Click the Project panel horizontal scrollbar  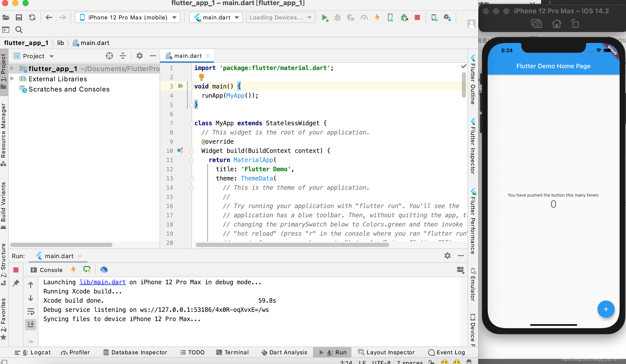tap(61, 245)
